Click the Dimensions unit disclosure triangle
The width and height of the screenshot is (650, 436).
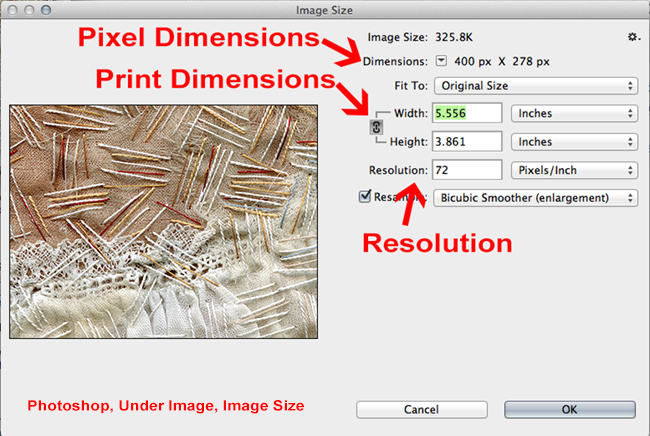[x=441, y=60]
